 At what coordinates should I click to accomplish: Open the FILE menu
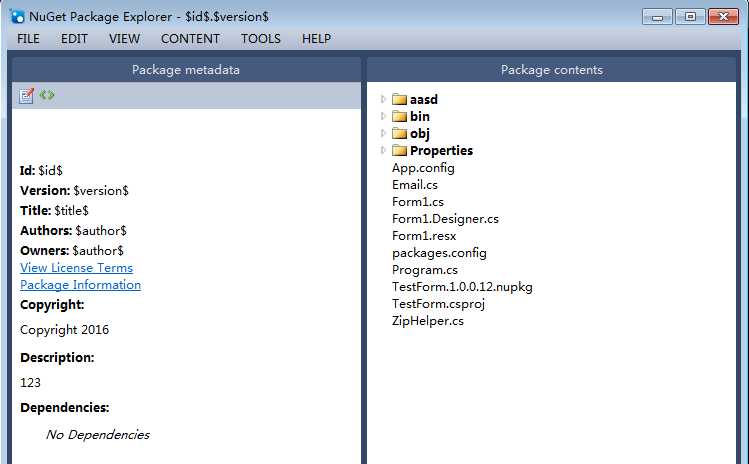pyautogui.click(x=28, y=39)
